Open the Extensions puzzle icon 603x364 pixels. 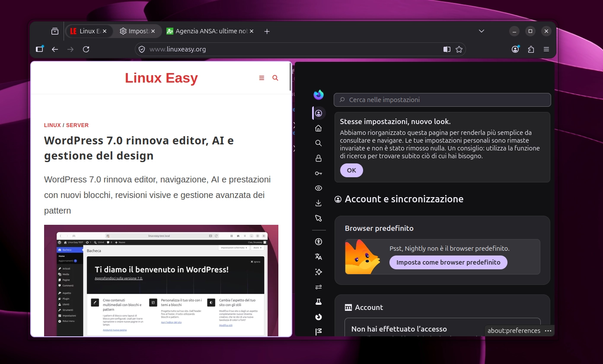(x=531, y=49)
